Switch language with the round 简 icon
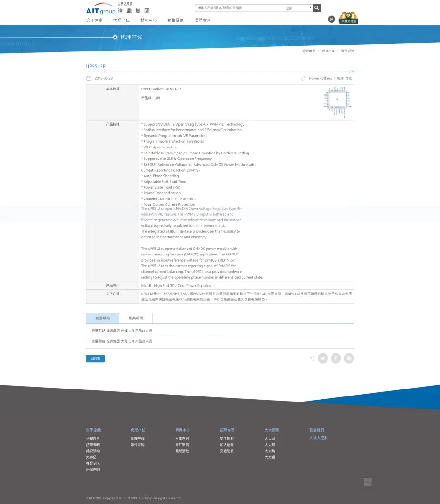 332,19
